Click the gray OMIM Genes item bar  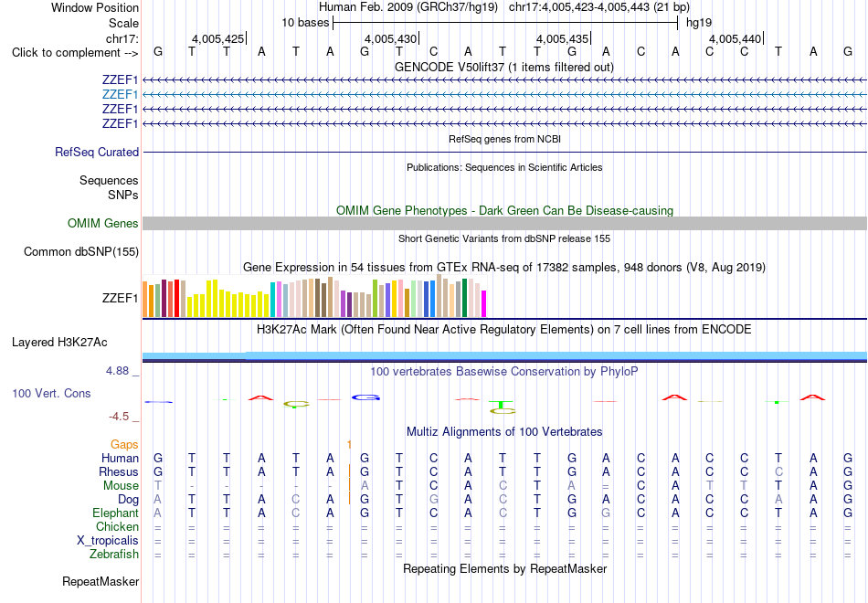(504, 223)
